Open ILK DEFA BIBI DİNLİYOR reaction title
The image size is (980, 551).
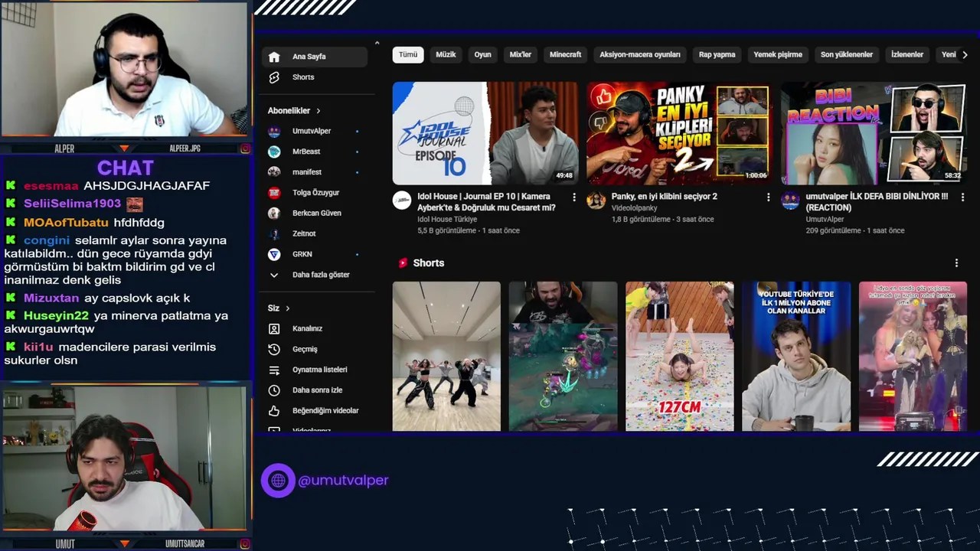click(877, 202)
